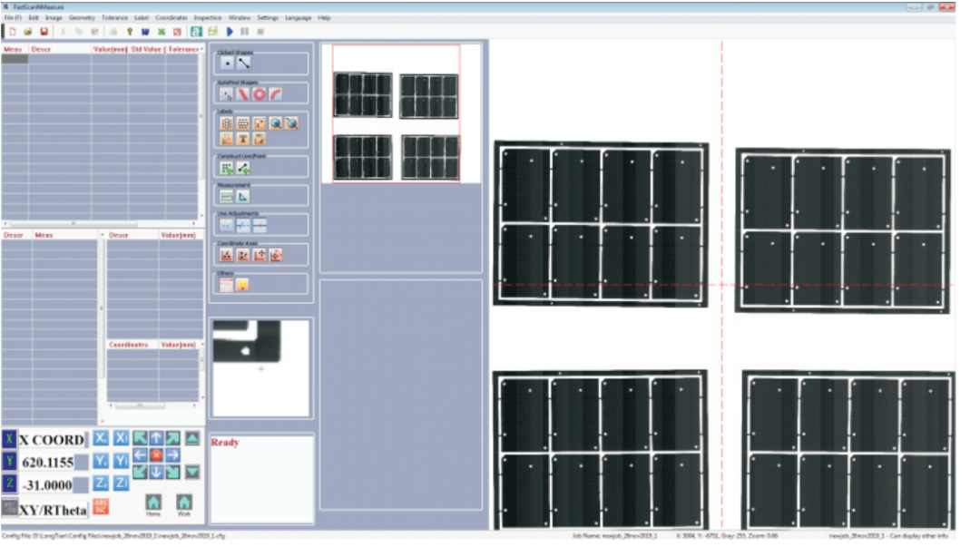Viewport: 980px width, 547px height.
Task: Click the Tolerance column header
Action: pos(182,49)
